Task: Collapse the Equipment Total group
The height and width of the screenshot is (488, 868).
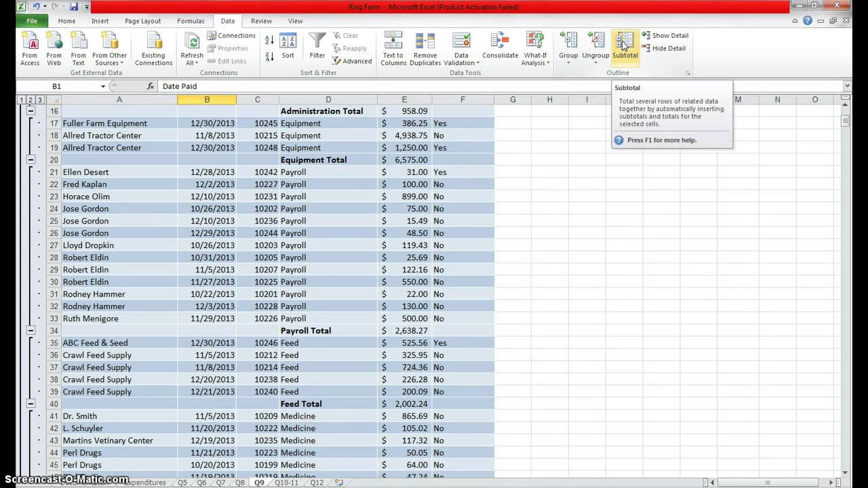Action: 31,159
